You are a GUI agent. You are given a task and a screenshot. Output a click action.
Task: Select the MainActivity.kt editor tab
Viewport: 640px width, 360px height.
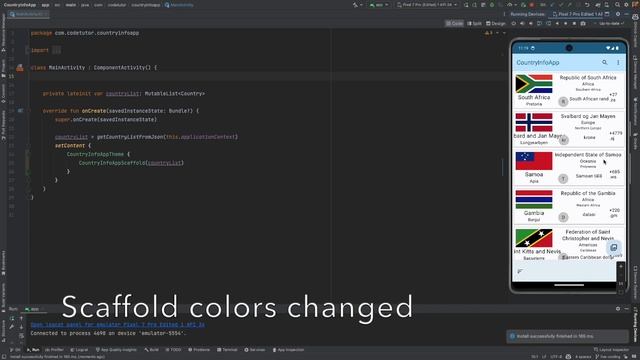click(x=29, y=14)
